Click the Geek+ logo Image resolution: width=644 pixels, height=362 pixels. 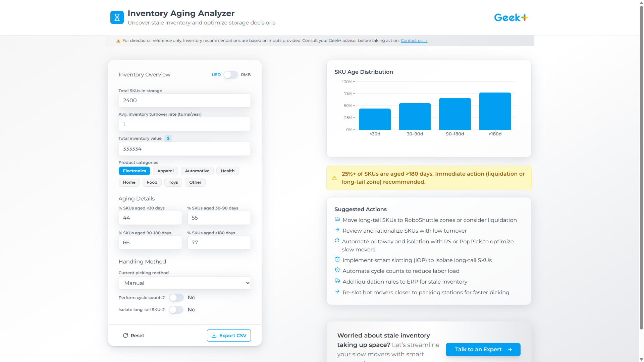click(x=511, y=17)
